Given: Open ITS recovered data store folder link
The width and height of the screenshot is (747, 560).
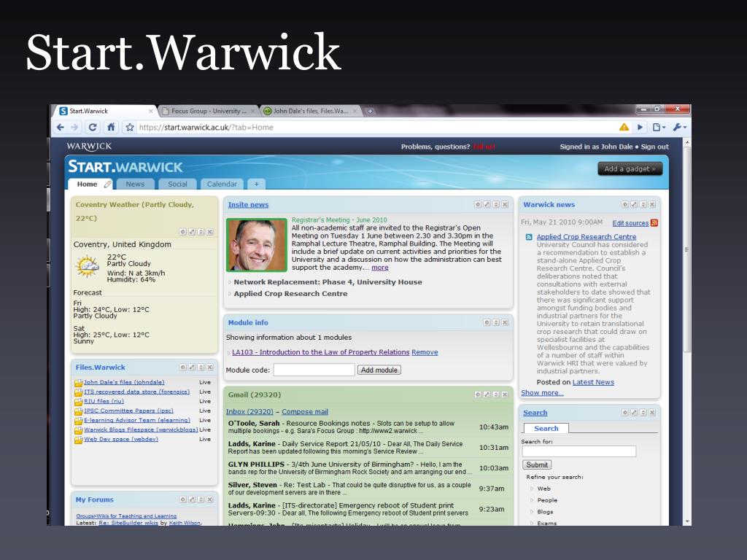Looking at the screenshot, I should tap(136, 392).
